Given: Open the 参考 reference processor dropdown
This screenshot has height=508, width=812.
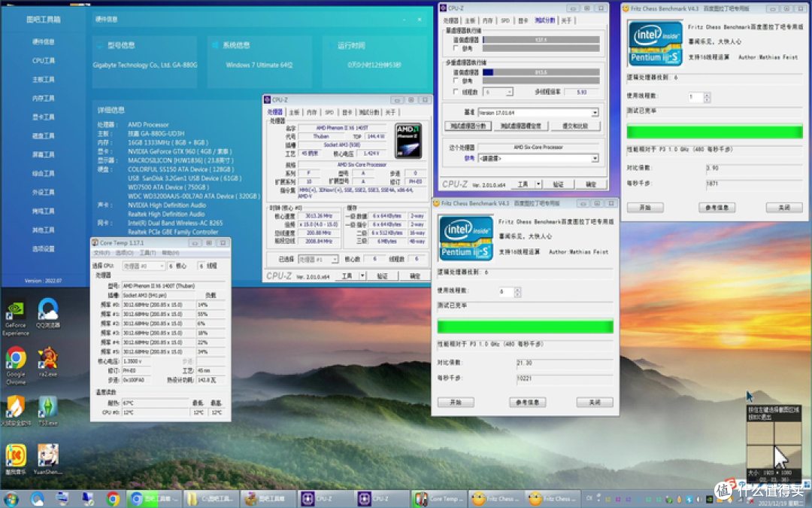Looking at the screenshot, I should (538, 158).
